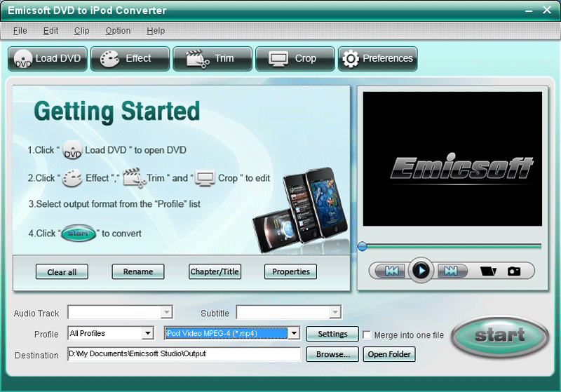
Task: Click the Emicsoft preview video area
Action: tap(452, 158)
